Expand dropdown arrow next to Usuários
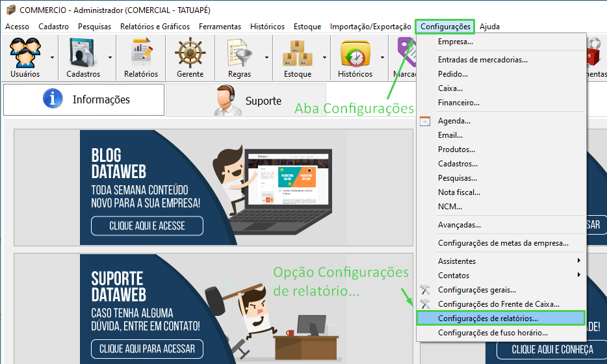Screen dimensions: 607x364 [52, 58]
